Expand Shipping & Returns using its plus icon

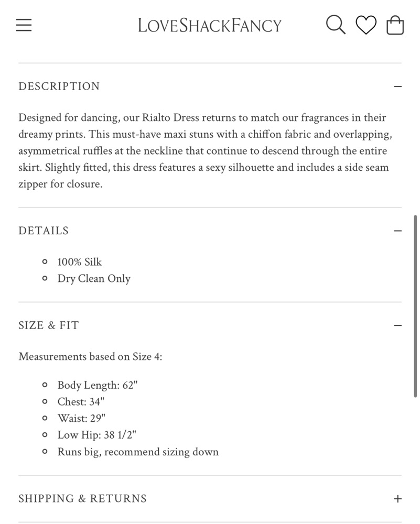click(397, 499)
